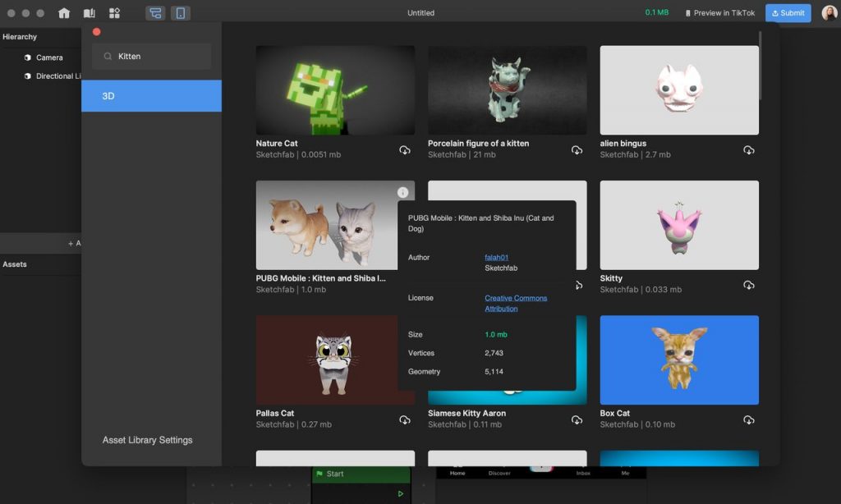
Task: Click the blue Submit button
Action: 788,13
